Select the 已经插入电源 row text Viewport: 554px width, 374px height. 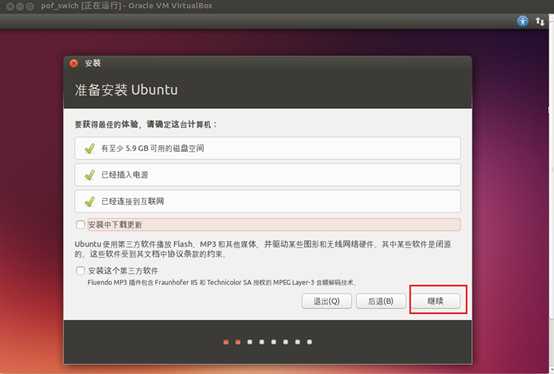(x=125, y=174)
